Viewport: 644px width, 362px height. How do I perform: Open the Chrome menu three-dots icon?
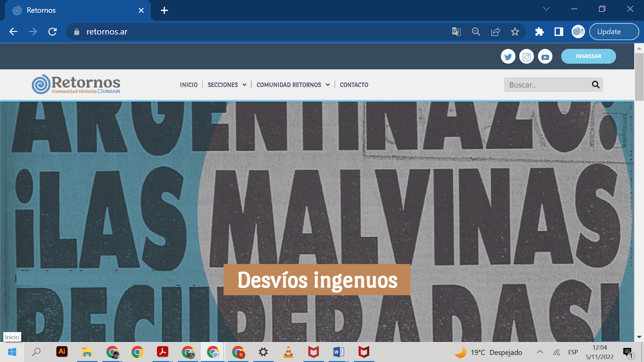(x=632, y=32)
